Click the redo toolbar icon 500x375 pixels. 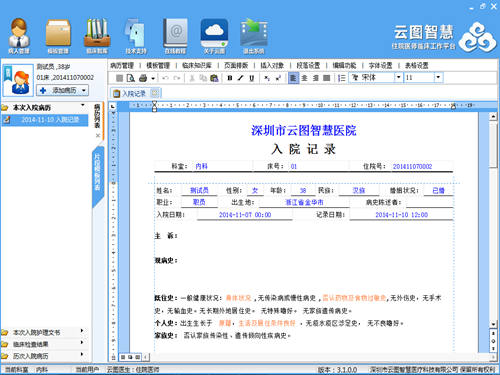click(x=177, y=78)
